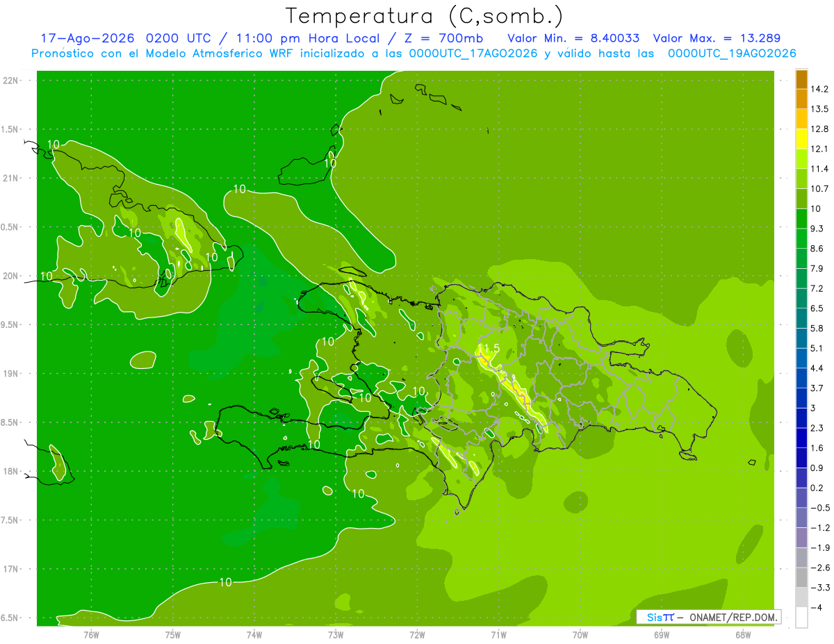Click "0000UTC_17AGO2026" initialization time text
Viewport: 834px width, 644px height.
pyautogui.click(x=473, y=53)
